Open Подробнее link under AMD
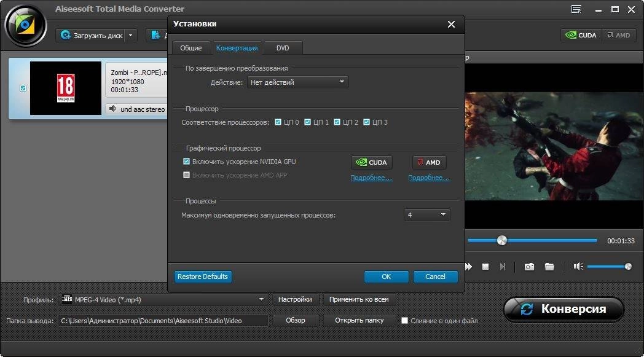 [429, 178]
